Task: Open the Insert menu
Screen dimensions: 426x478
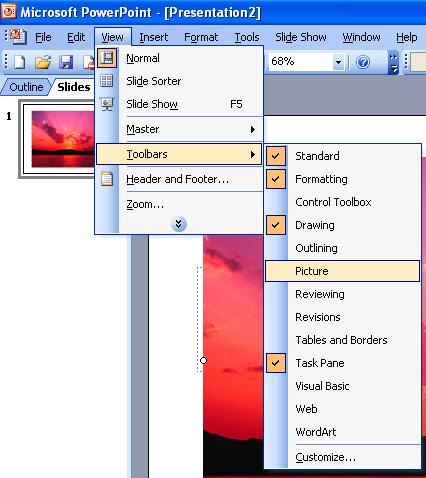Action: pos(154,37)
